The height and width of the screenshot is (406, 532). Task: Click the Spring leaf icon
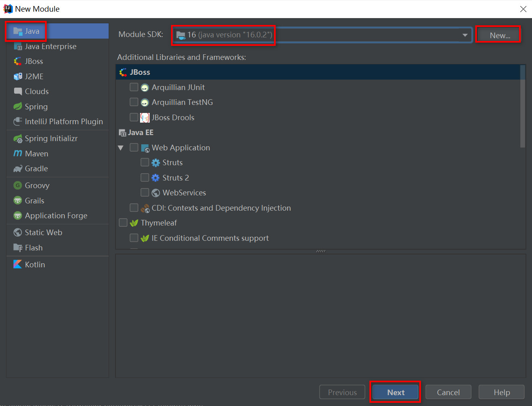coord(18,107)
